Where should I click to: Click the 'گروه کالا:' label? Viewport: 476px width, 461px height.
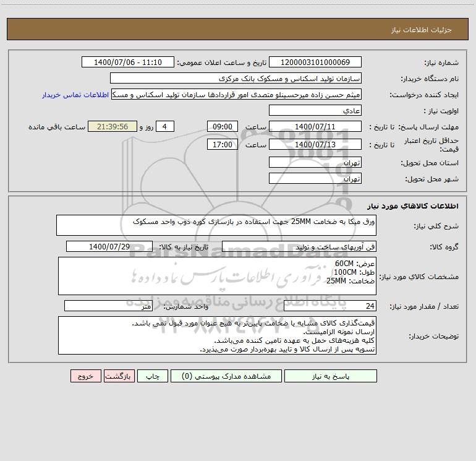(444, 247)
